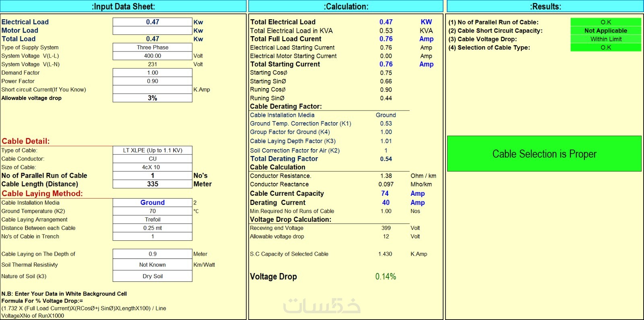Open the Size of Cable 4cX 10 cell
Screen dimensions: 644x320
(153, 167)
